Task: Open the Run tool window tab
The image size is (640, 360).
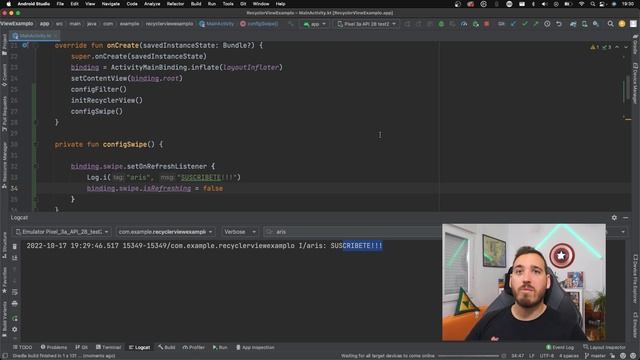Action: click(220, 347)
